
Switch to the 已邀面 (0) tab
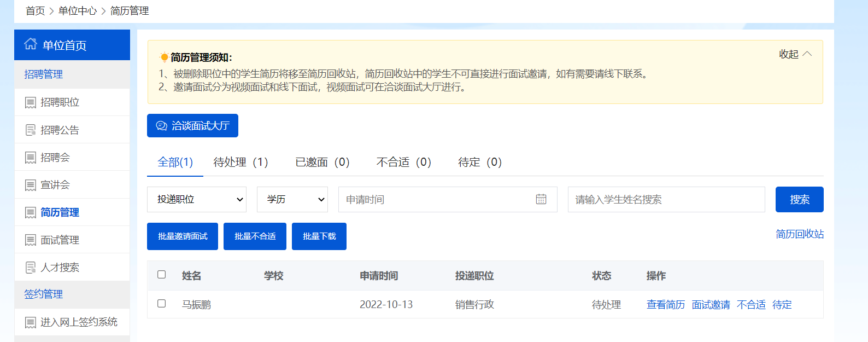pyautogui.click(x=322, y=162)
